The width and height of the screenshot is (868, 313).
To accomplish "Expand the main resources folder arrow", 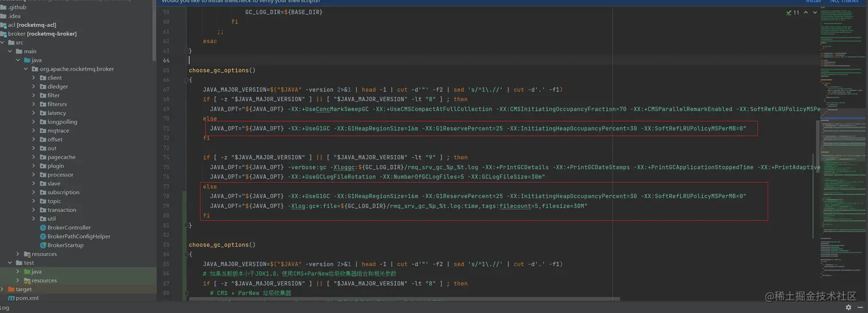I will pyautogui.click(x=18, y=254).
